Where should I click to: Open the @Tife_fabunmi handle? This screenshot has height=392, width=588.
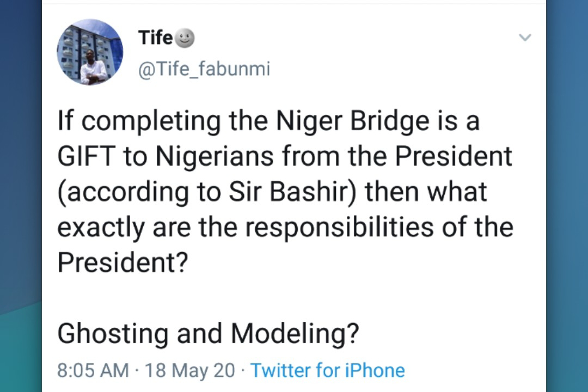(204, 70)
